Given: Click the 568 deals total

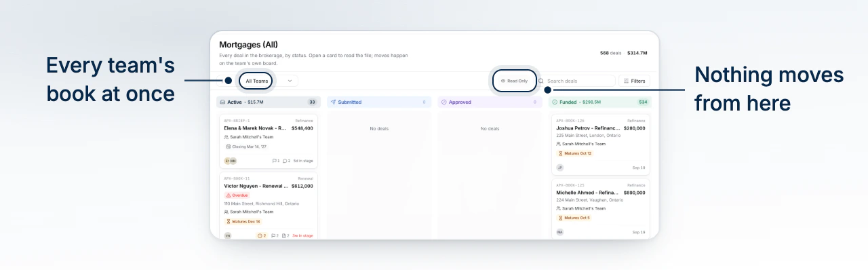Looking at the screenshot, I should (610, 53).
